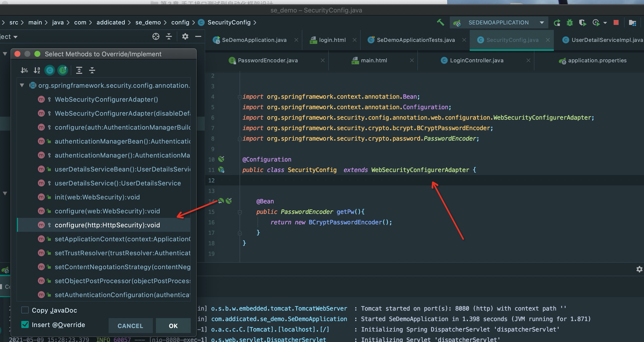Click the SecurityConfig breadcrumb
The width and height of the screenshot is (644, 342).
[x=229, y=22]
